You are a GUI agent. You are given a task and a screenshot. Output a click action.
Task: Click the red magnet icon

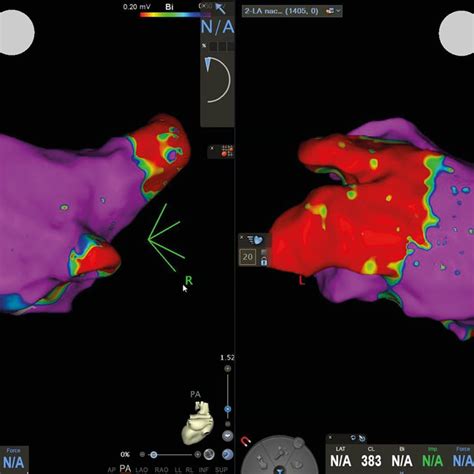pos(245,441)
